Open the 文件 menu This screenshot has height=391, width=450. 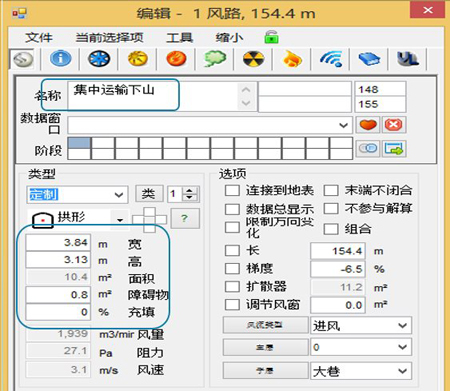[39, 37]
